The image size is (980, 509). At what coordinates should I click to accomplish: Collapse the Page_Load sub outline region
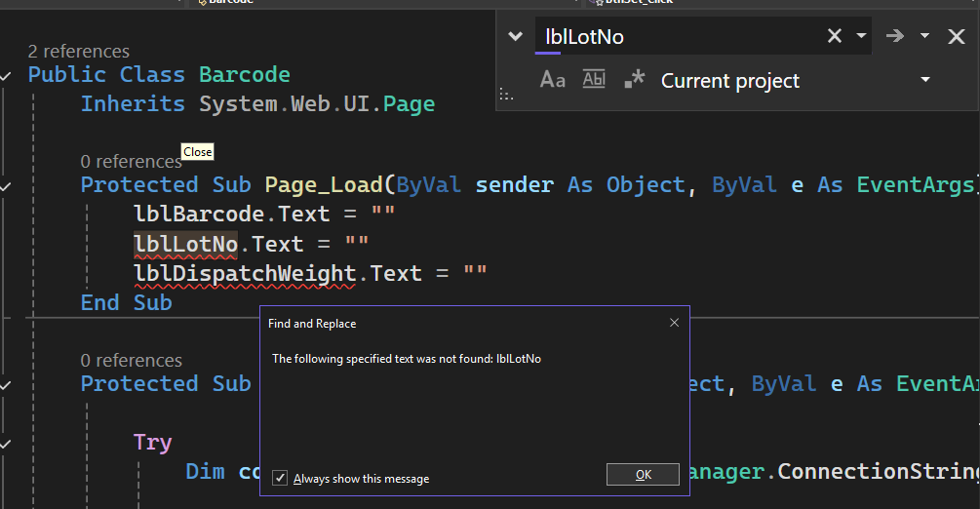click(6, 186)
